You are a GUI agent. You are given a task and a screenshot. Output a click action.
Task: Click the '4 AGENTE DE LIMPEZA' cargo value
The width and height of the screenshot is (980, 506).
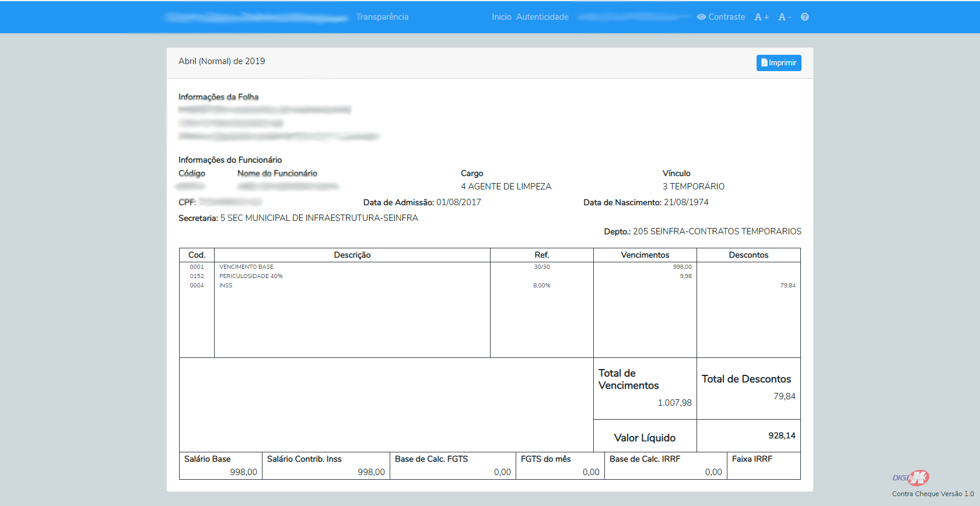tap(506, 187)
